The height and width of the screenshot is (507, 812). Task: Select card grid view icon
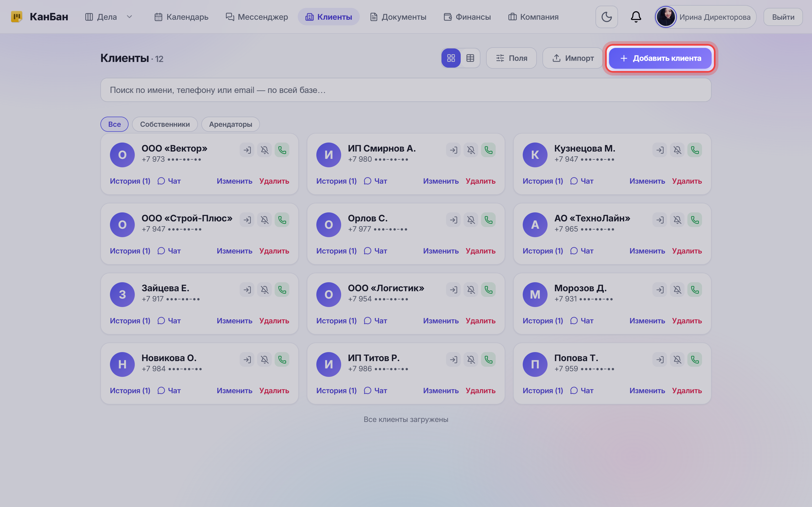tap(451, 58)
